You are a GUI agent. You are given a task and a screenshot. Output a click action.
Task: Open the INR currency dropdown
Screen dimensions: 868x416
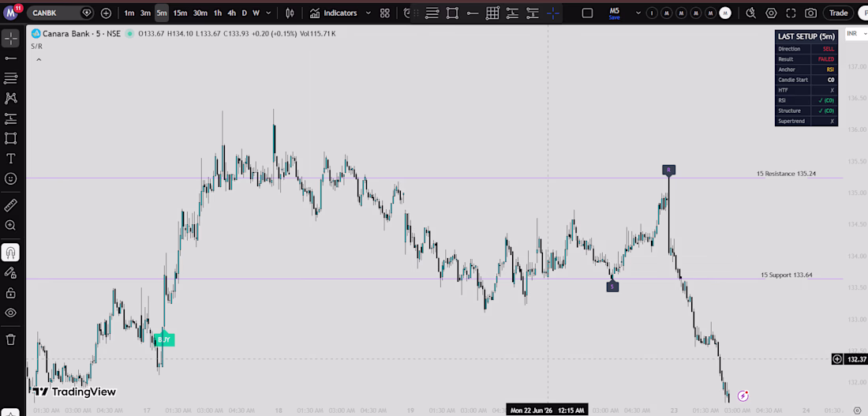click(x=856, y=34)
